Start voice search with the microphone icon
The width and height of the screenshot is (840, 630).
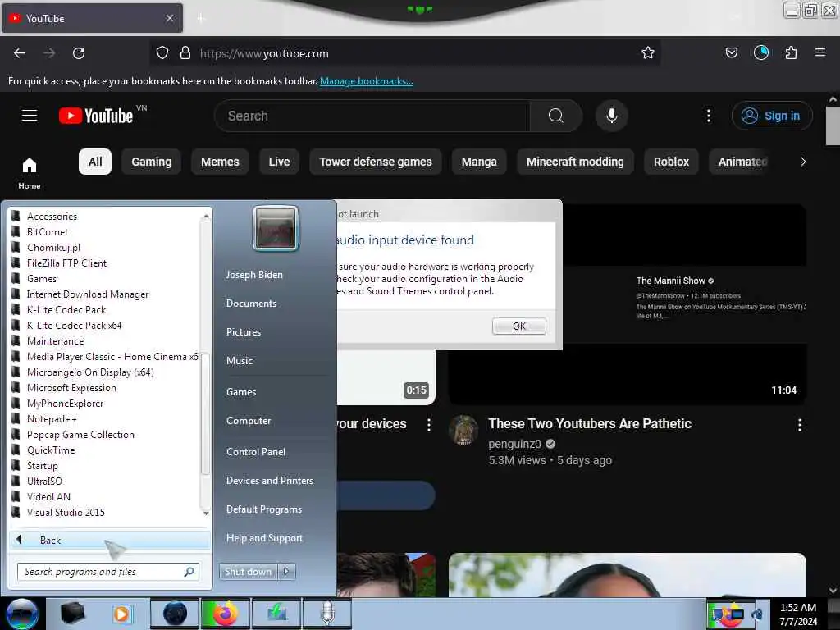611,116
